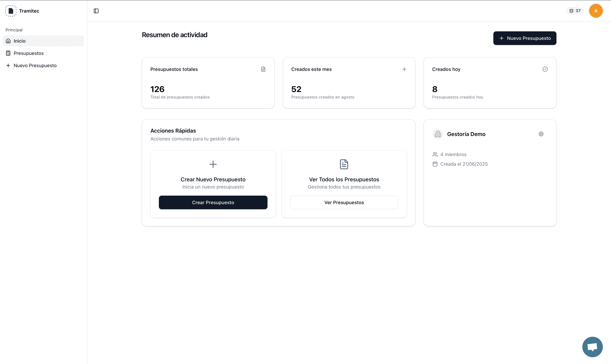Go to Inicio in the sidebar
611x364 pixels.
pos(20,41)
